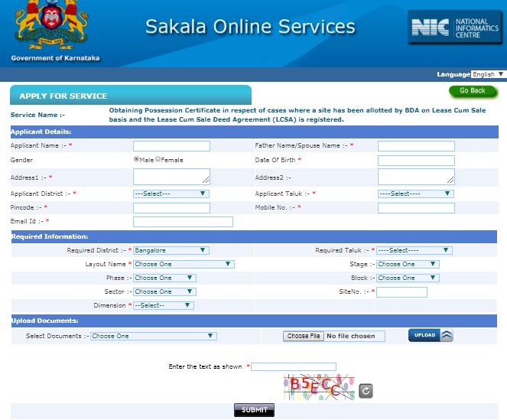Focus the Email Id field
The image size is (507, 420).
[183, 222]
